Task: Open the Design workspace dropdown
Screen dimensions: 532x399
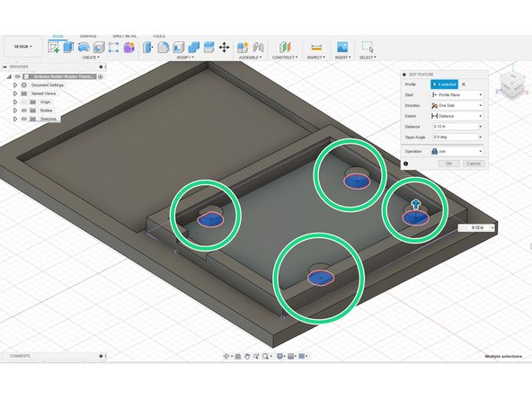Action: pyautogui.click(x=23, y=47)
